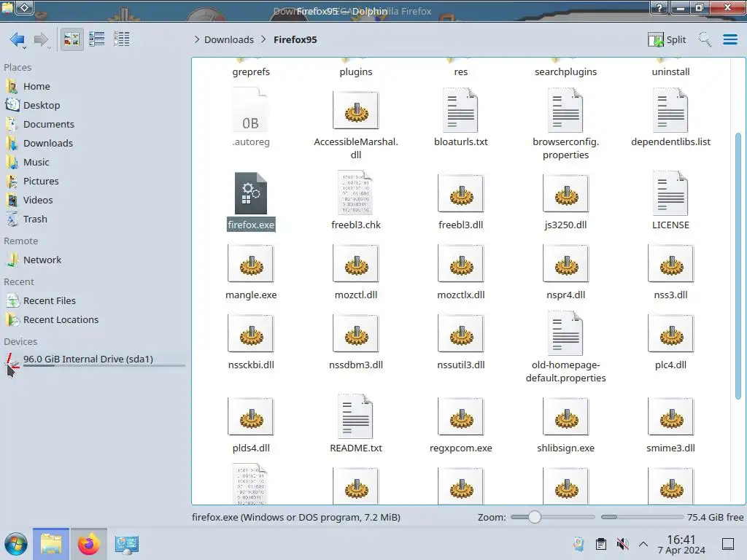Adjust the Zoom slider handle
Screen dimensions: 747x560
pyautogui.click(x=535, y=517)
